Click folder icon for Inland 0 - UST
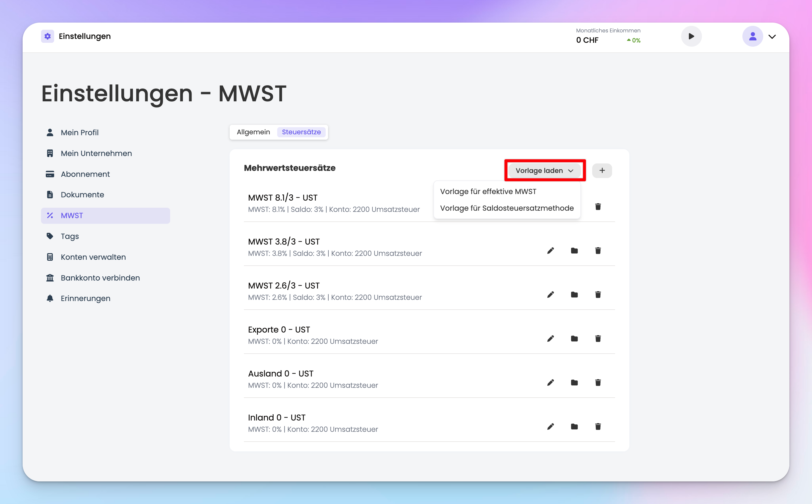The height and width of the screenshot is (504, 812). click(x=574, y=427)
